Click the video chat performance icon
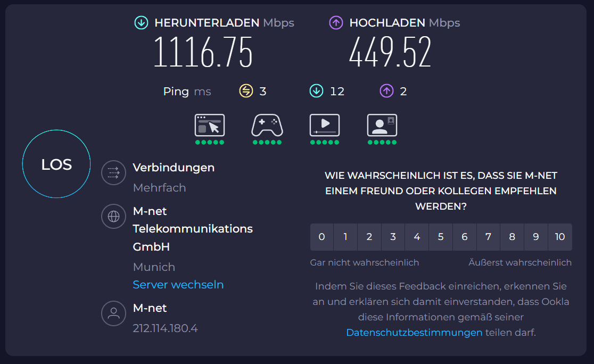The image size is (594, 364). point(382,126)
